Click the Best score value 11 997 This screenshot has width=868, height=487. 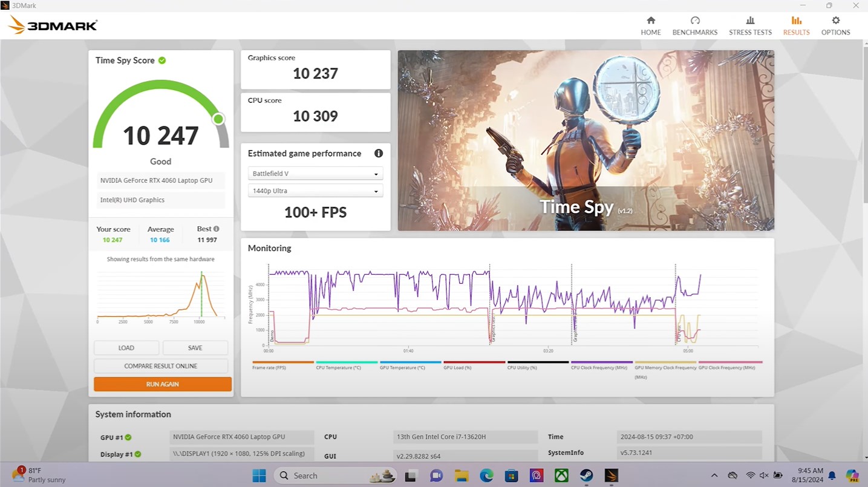coord(207,240)
